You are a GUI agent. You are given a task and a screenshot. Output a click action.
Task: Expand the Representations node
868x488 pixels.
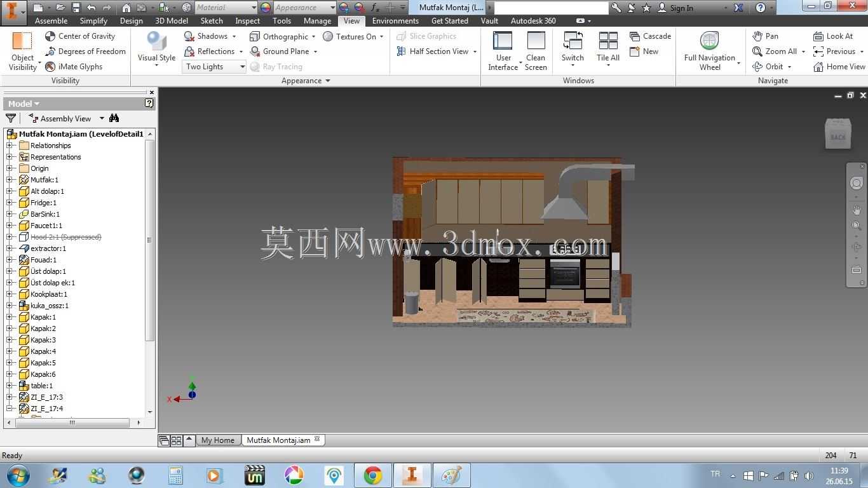click(10, 157)
